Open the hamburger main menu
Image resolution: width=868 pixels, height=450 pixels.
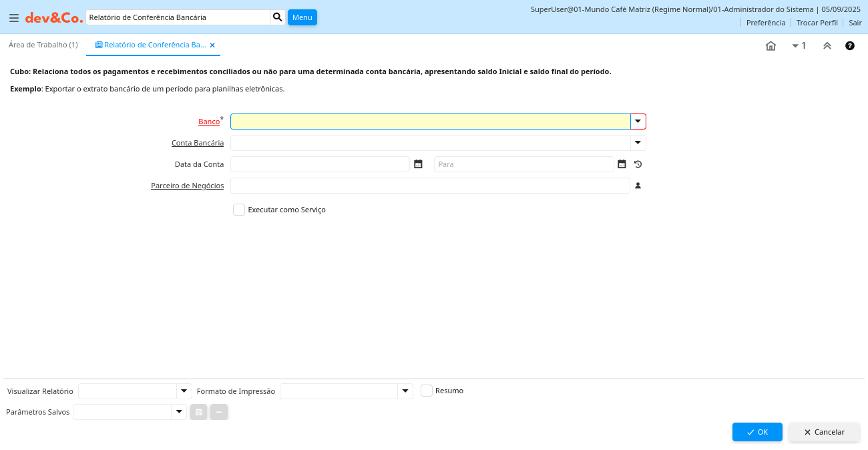14,18
